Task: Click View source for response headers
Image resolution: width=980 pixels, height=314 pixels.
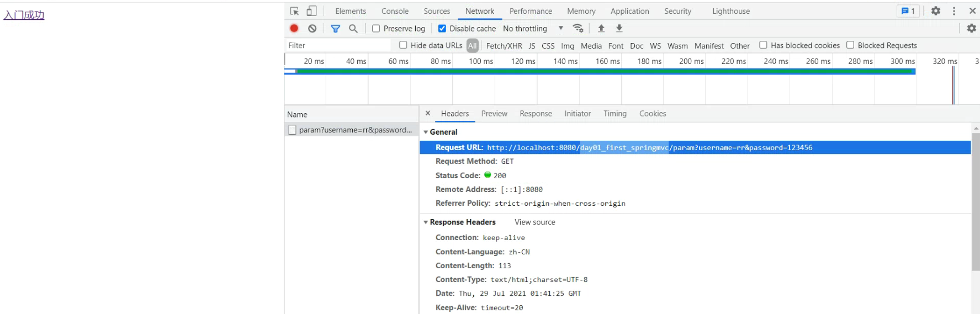Action: click(x=535, y=222)
